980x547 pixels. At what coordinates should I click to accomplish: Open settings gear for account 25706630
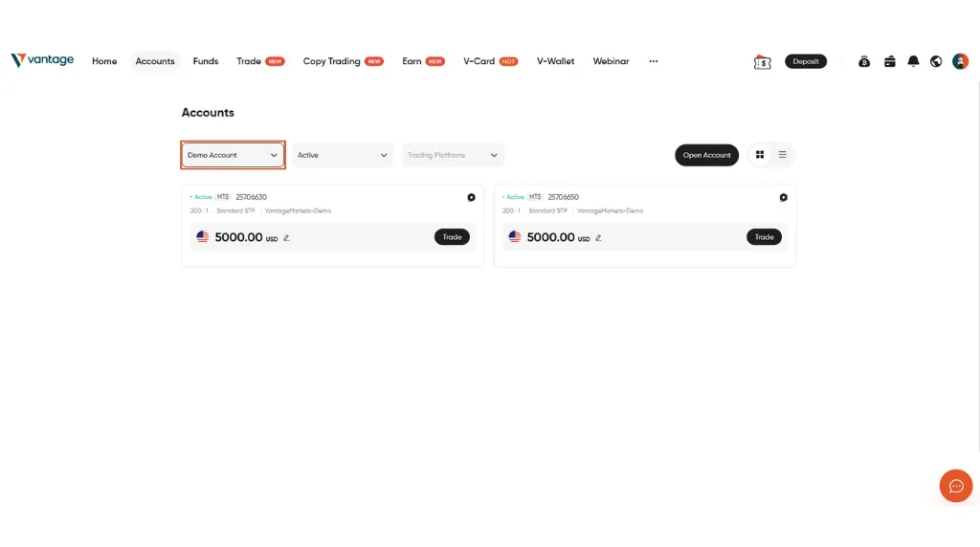point(471,197)
